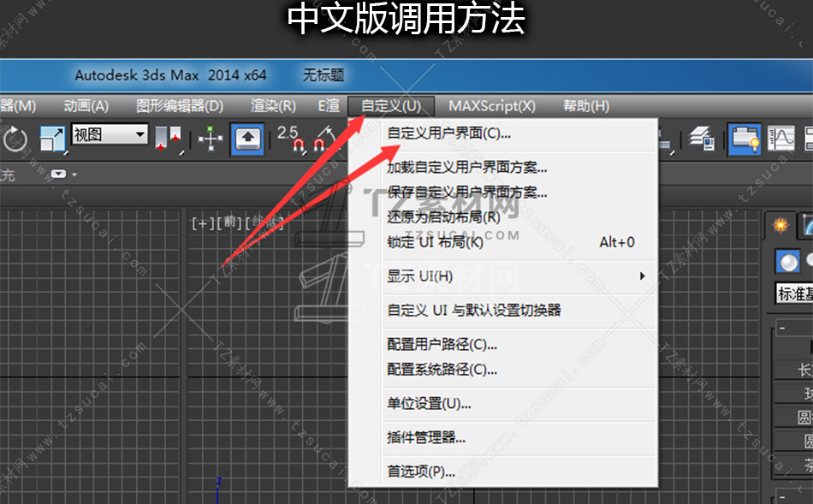
Task: Select the Select and Scale tool
Action: tap(53, 139)
